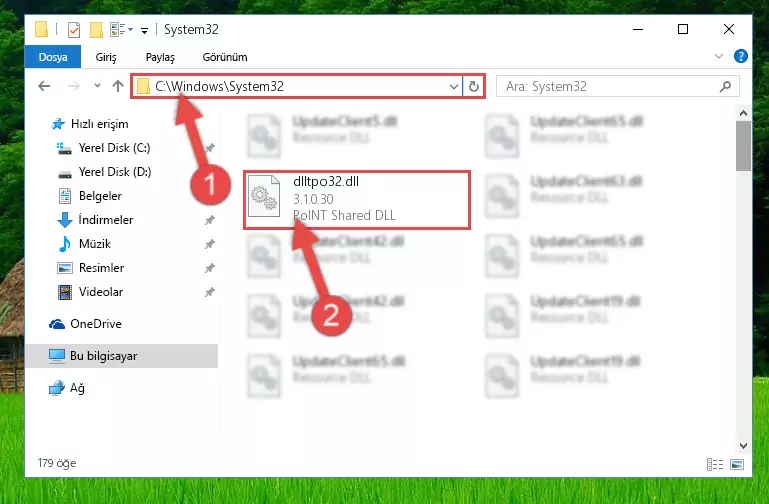The width and height of the screenshot is (769, 504).
Task: Select Bu bilgisayar in navigation pane
Action: tap(121, 356)
